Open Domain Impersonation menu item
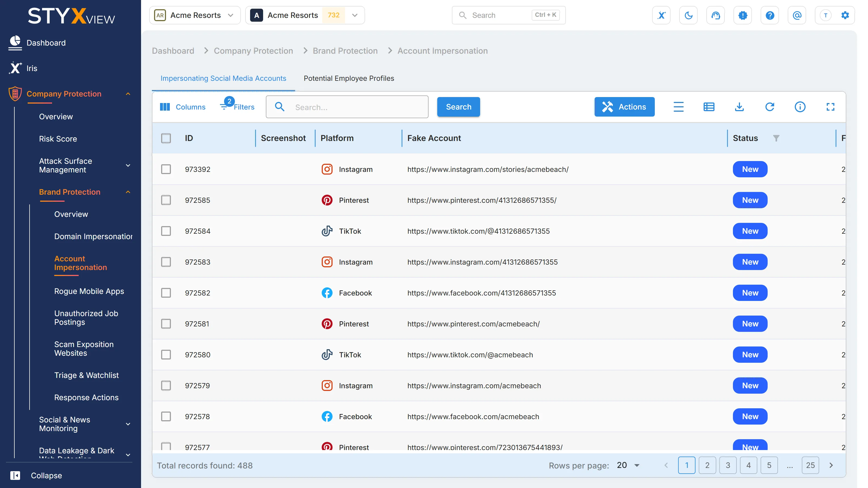The image size is (868, 488). pyautogui.click(x=93, y=236)
